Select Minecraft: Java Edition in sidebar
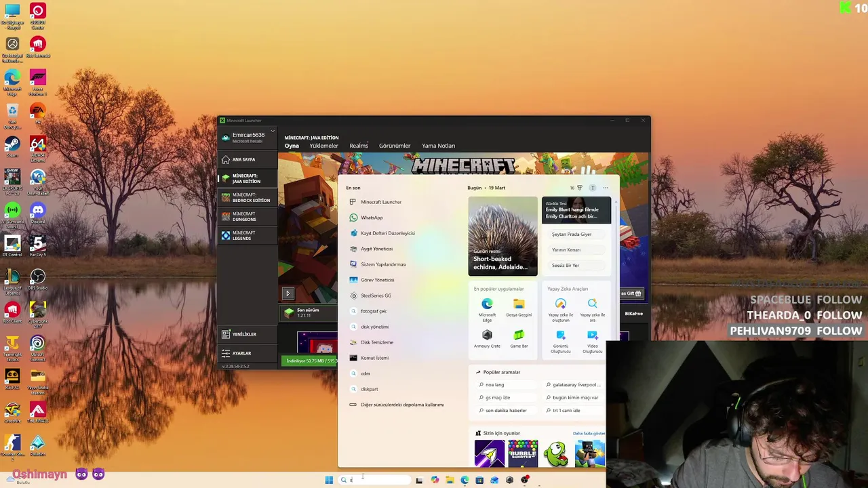The height and width of the screenshot is (488, 868). pyautogui.click(x=248, y=178)
